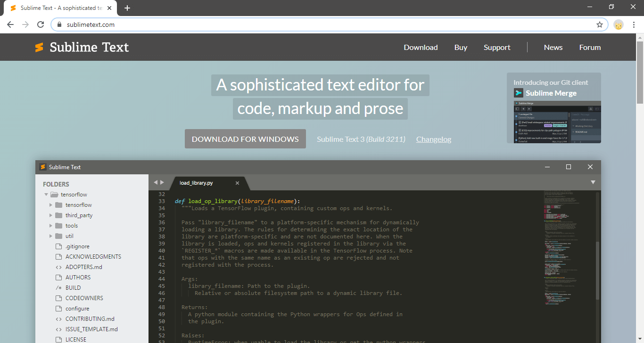The width and height of the screenshot is (644, 343).
Task: Click the browser forward arrow
Action: pyautogui.click(x=25, y=24)
